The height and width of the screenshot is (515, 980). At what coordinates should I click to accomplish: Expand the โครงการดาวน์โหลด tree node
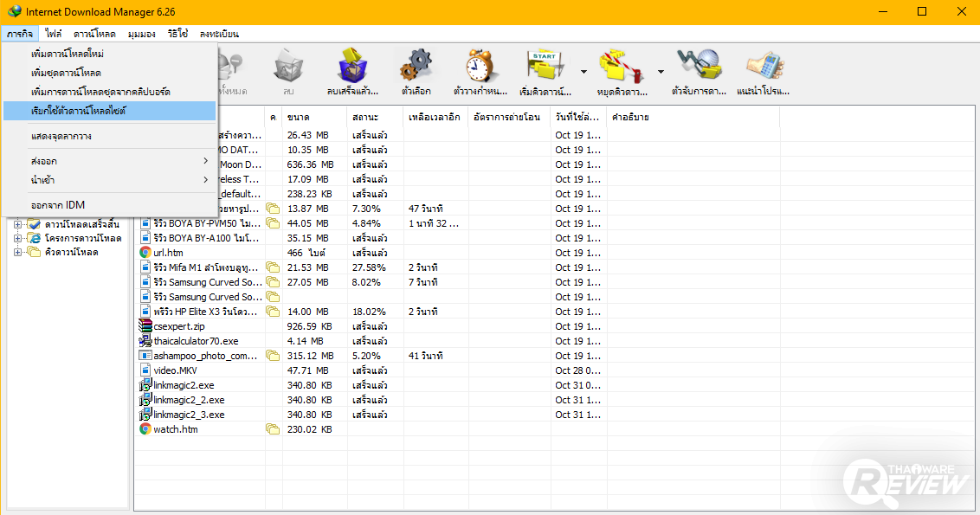(x=17, y=238)
